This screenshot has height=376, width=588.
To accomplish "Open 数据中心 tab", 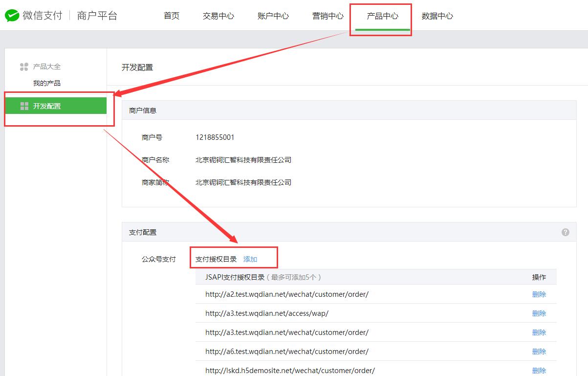I will 437,16.
